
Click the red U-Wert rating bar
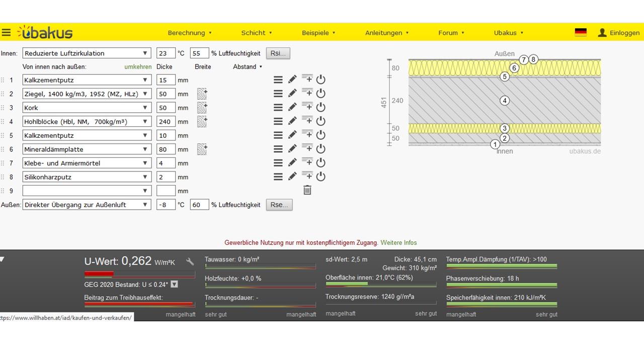[139, 274]
